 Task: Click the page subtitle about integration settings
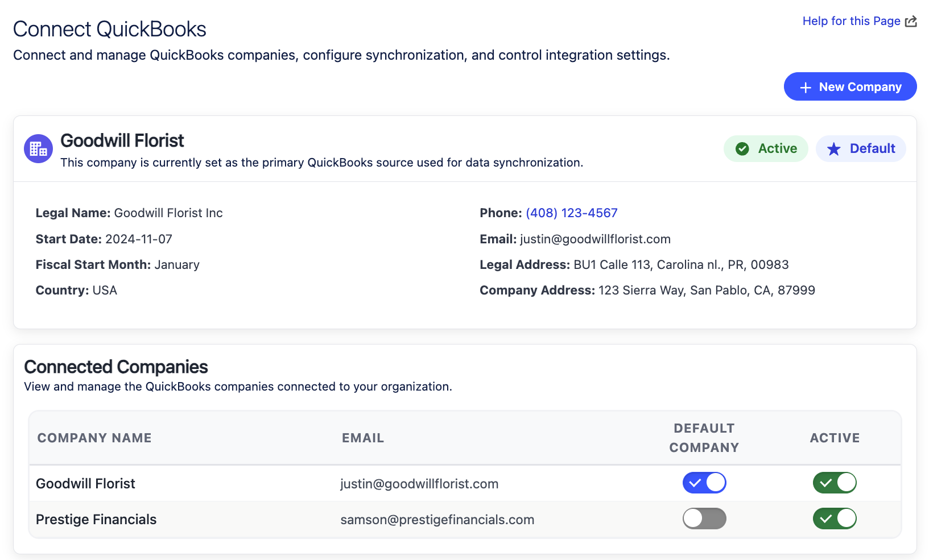341,55
